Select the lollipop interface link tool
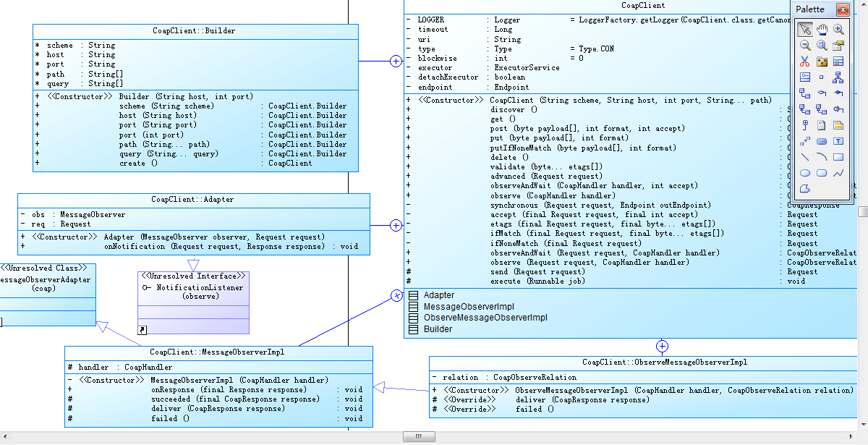This screenshot has width=868, height=445. [838, 109]
